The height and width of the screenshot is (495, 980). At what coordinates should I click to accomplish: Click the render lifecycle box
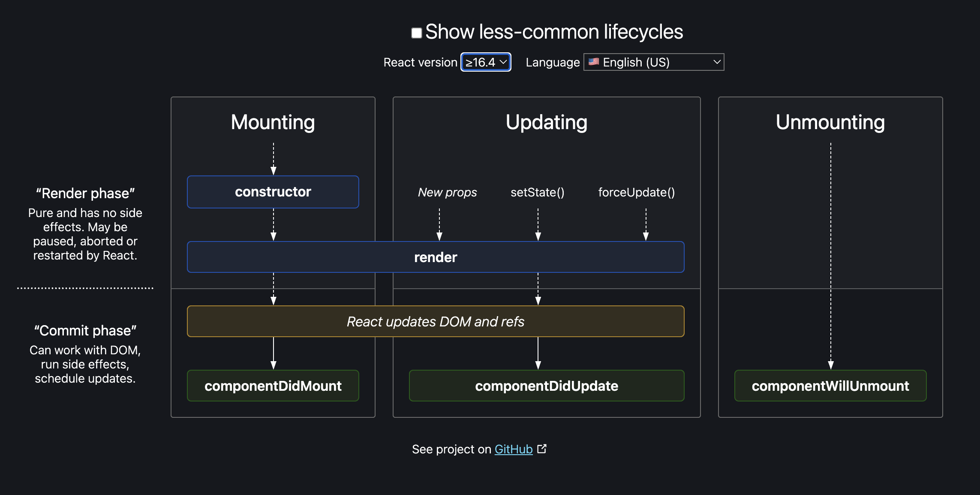point(435,257)
